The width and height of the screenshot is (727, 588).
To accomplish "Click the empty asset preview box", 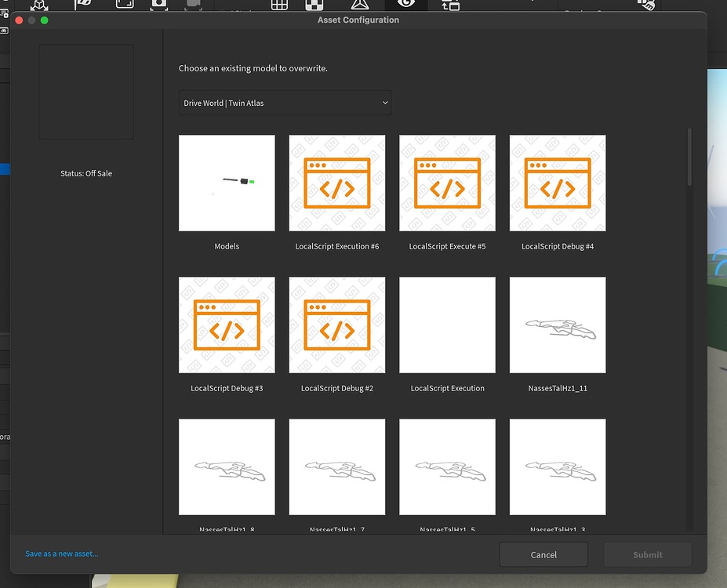I will (x=85, y=91).
